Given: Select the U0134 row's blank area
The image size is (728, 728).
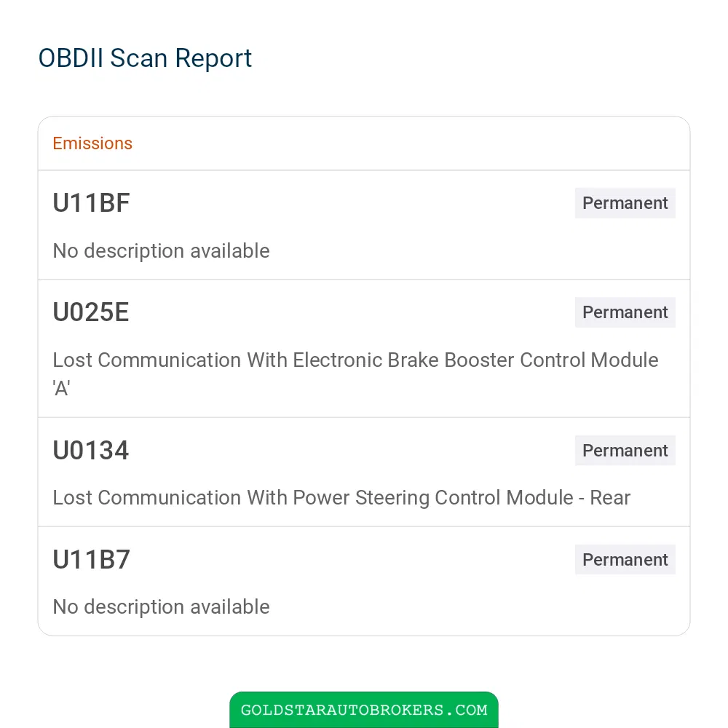Looking at the screenshot, I should coord(352,451).
